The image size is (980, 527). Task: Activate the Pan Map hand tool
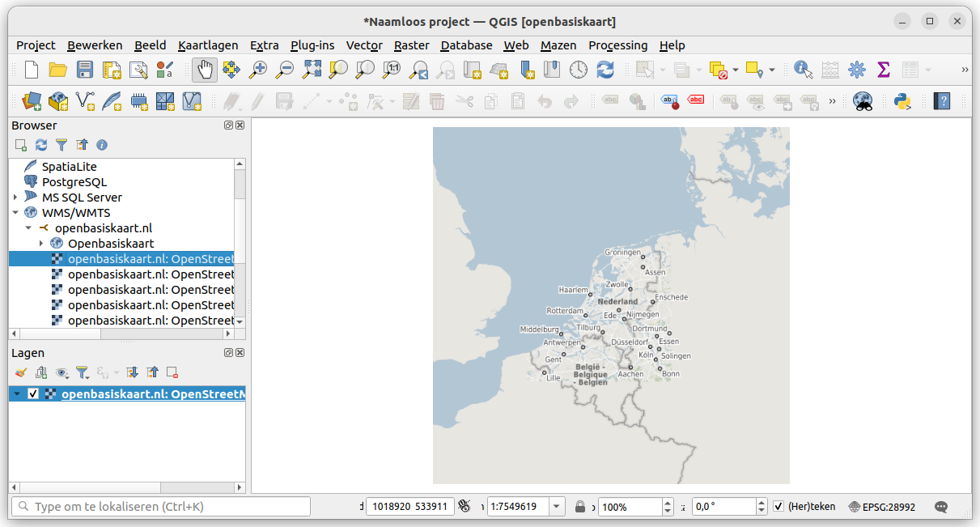[x=205, y=70]
